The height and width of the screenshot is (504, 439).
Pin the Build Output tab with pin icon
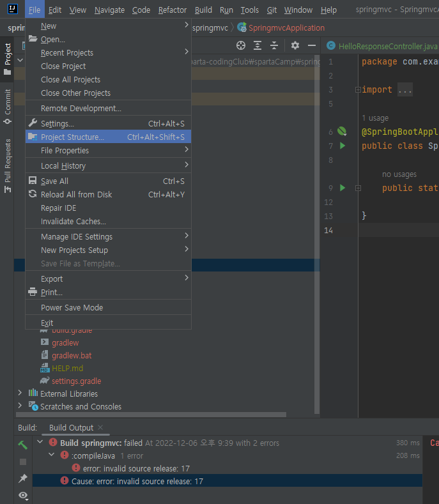point(23,478)
